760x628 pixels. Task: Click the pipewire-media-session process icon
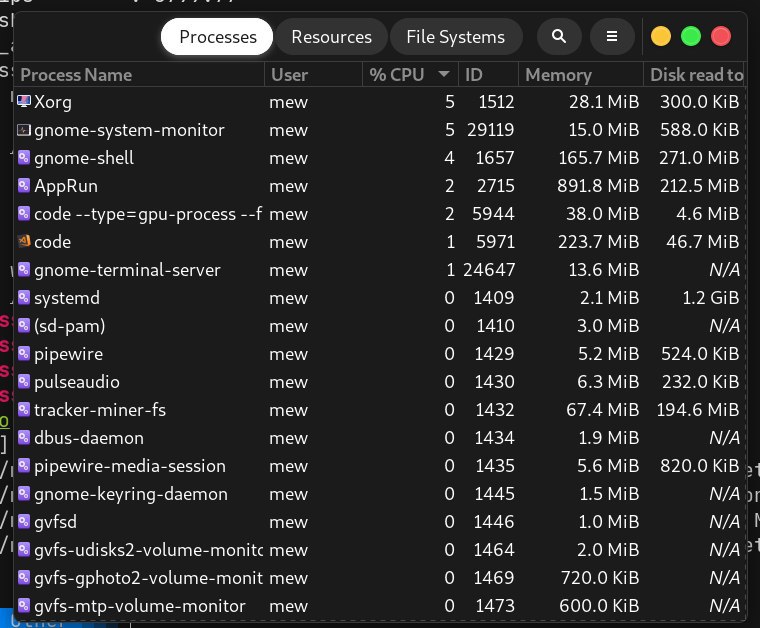24,466
